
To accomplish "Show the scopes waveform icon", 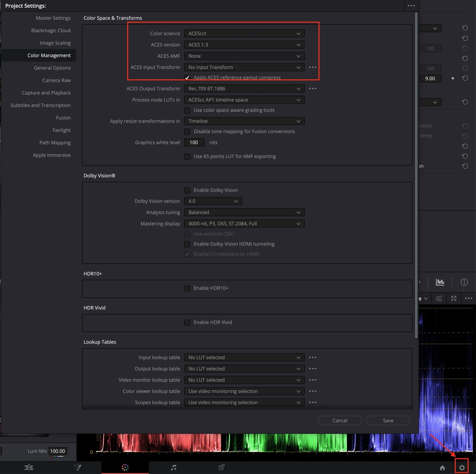I will (440, 282).
